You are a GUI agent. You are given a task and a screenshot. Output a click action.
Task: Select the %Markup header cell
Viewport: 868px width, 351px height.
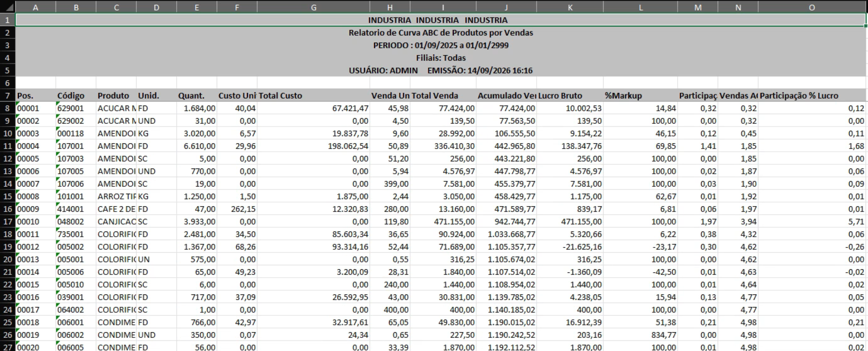coord(640,95)
